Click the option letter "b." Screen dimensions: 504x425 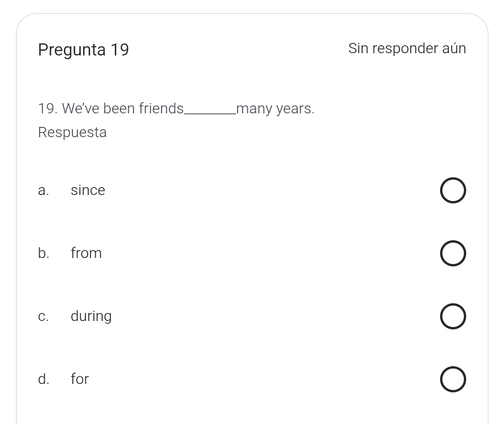pos(43,253)
